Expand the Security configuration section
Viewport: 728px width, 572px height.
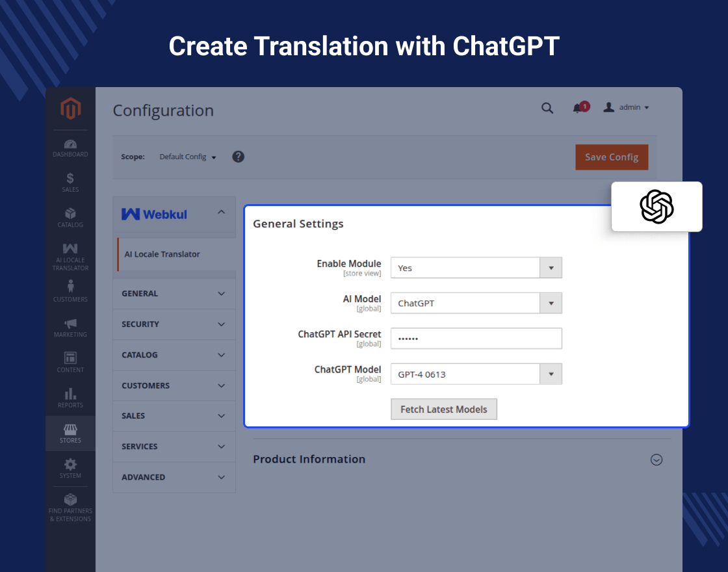pos(174,324)
